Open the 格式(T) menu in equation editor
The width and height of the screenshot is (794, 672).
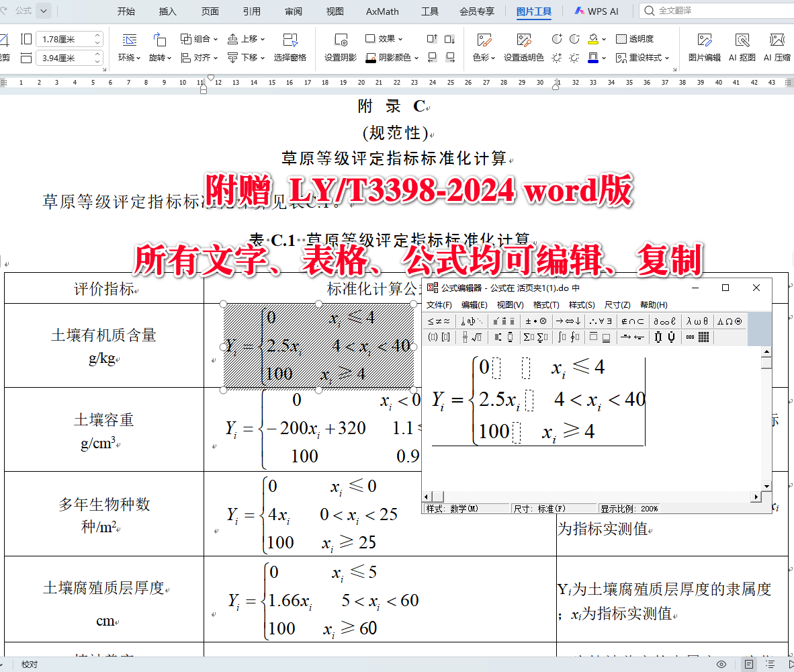pos(545,304)
